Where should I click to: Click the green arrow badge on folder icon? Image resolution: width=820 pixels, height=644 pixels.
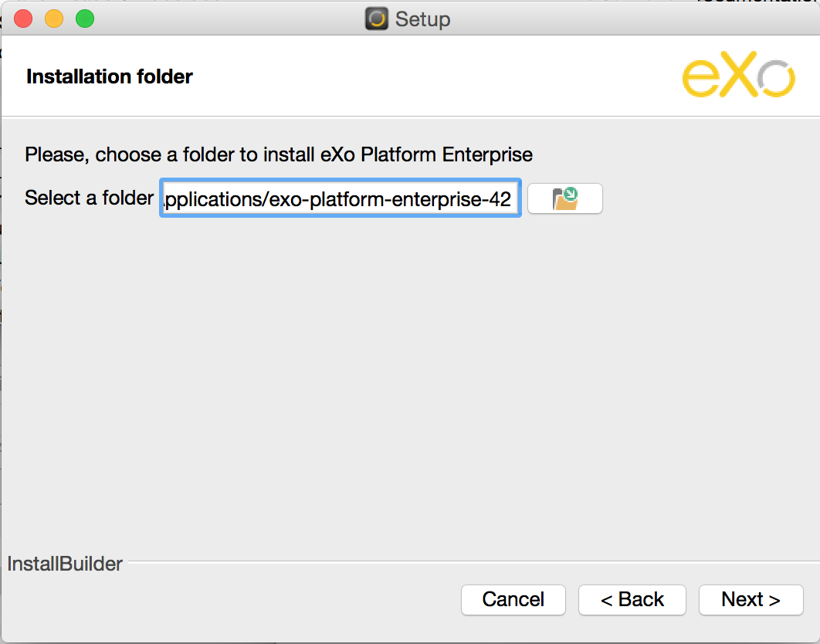tap(571, 194)
